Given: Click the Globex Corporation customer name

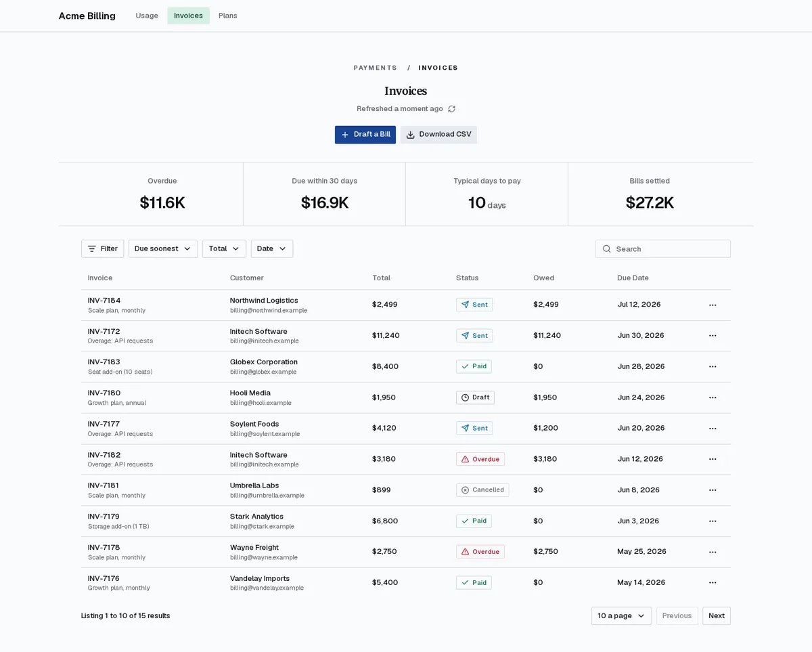Looking at the screenshot, I should (x=264, y=362).
